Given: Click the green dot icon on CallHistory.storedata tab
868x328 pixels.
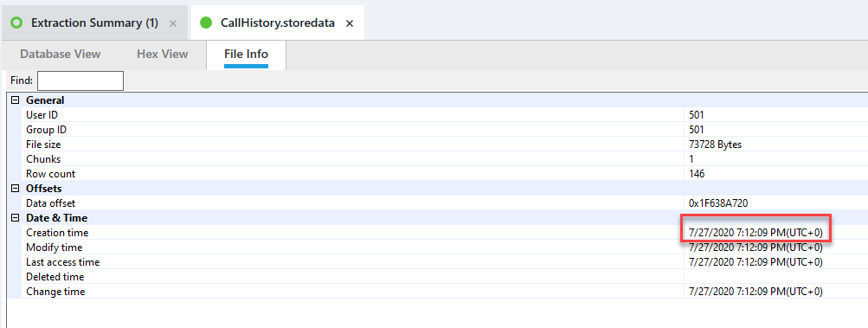Looking at the screenshot, I should [206, 23].
